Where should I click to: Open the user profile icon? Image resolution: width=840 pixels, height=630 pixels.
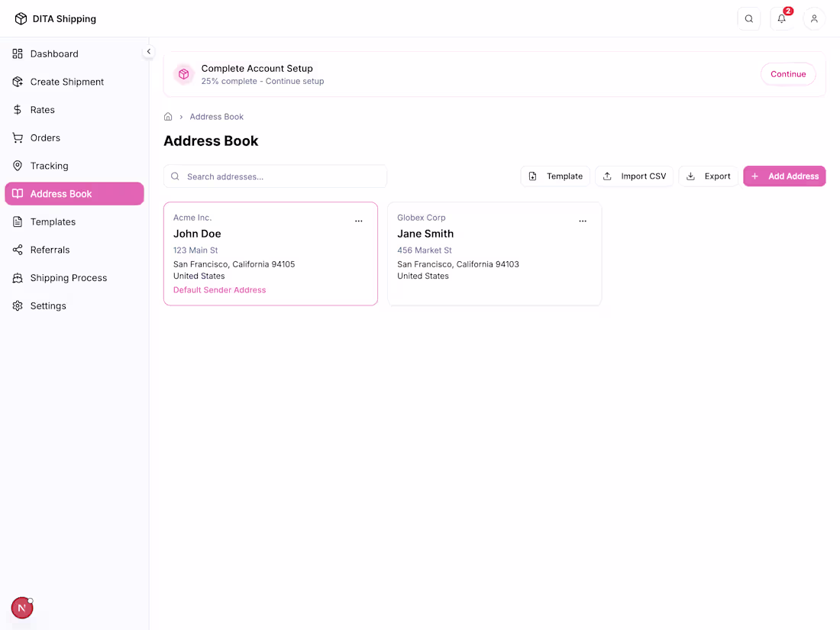point(814,19)
